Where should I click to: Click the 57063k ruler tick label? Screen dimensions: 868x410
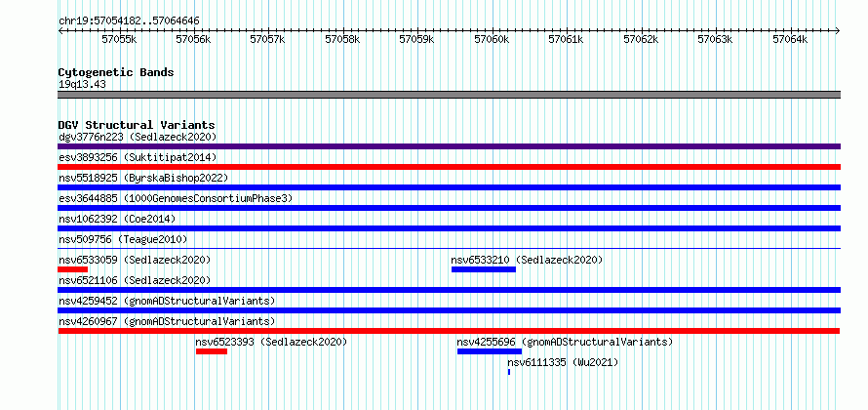click(x=715, y=39)
